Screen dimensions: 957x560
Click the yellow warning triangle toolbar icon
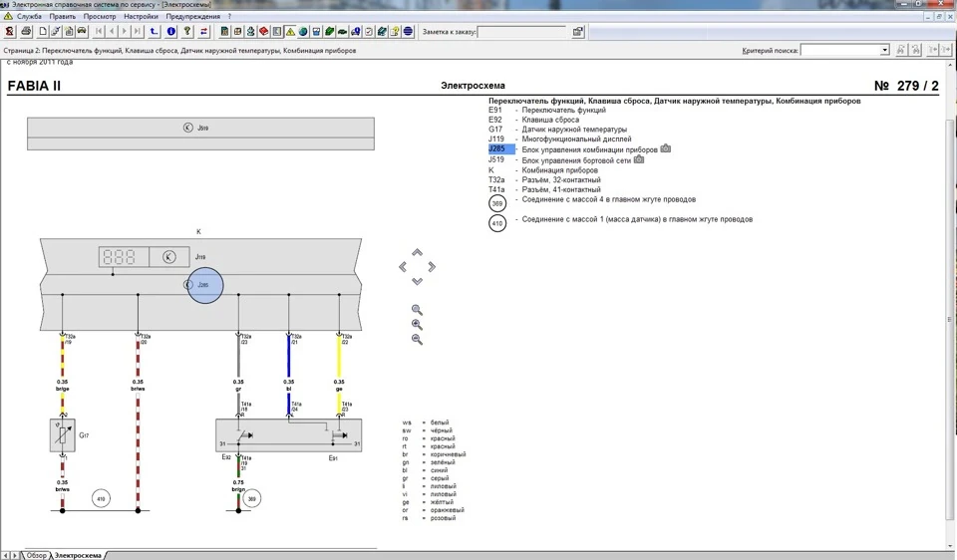[x=290, y=31]
